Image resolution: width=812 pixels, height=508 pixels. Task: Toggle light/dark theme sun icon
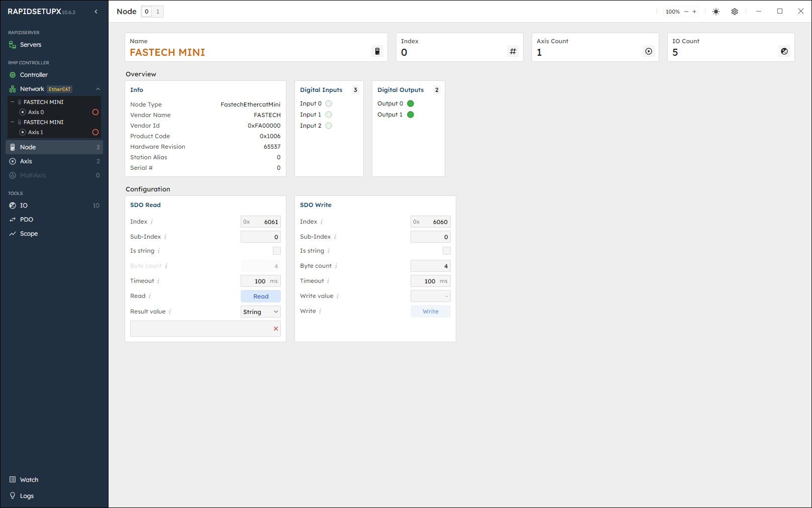point(716,12)
